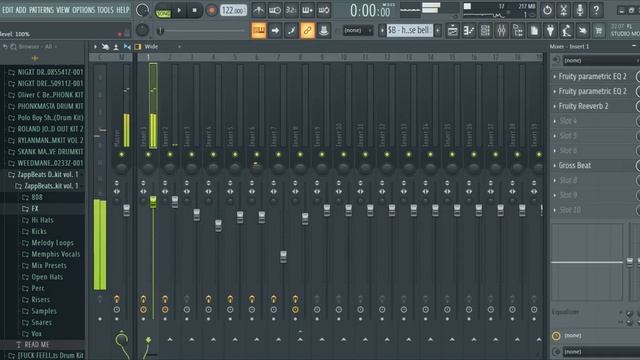Toggle step editing arrow icon
The height and width of the screenshot is (360, 640).
[x=275, y=31]
